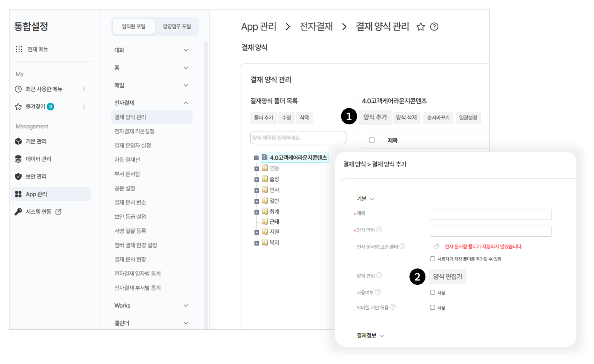Toggle the 사용여부 사용 checkbox
Viewport: 594px width, 364px height.
[432, 292]
